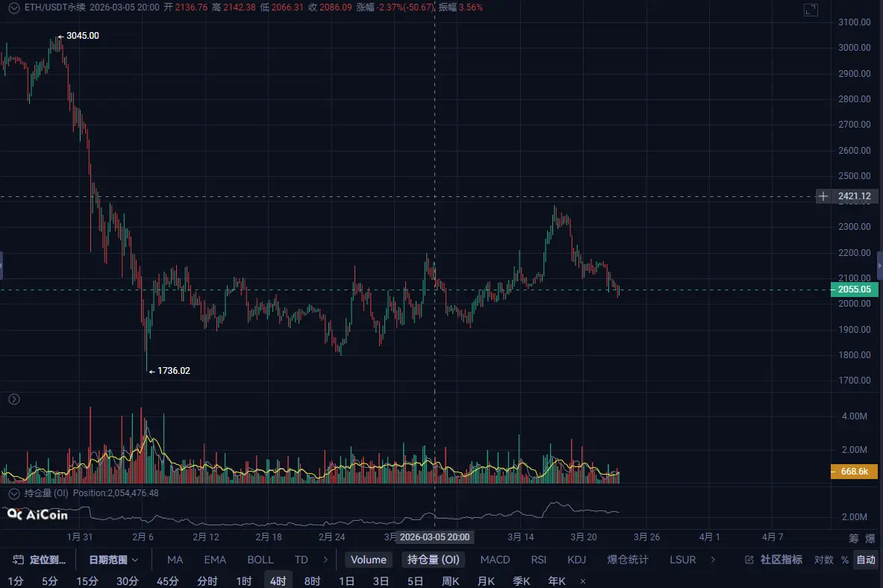The width and height of the screenshot is (883, 588).
Task: Select the 5日 timeframe
Action: point(415,581)
